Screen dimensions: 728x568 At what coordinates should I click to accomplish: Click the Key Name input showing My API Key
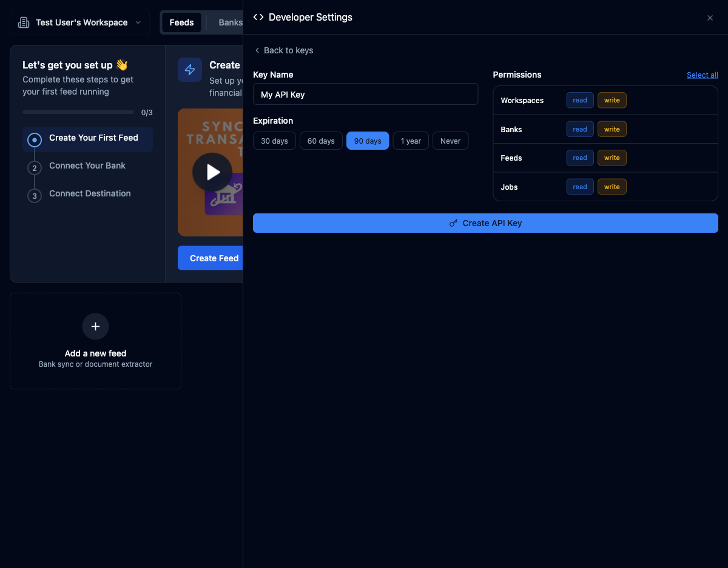coord(365,94)
